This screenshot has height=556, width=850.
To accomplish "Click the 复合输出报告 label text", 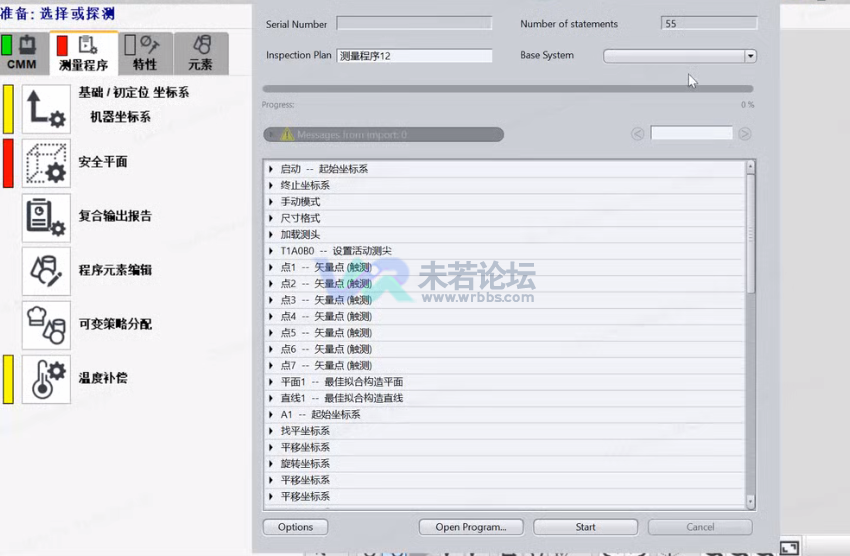I will (x=115, y=216).
